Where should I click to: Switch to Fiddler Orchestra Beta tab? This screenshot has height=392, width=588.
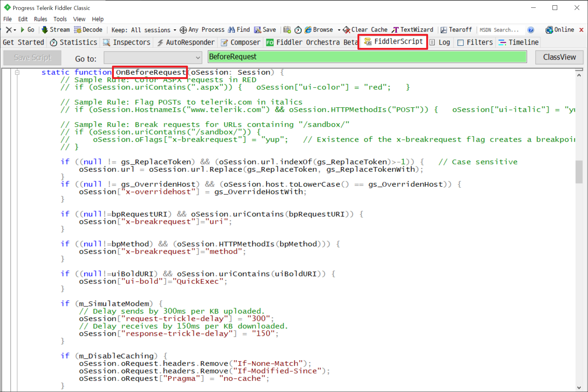coord(312,42)
